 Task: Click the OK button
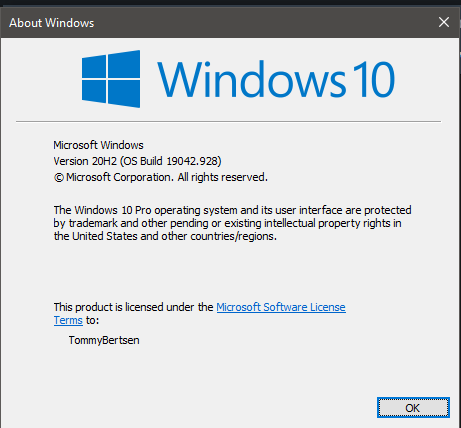point(413,407)
